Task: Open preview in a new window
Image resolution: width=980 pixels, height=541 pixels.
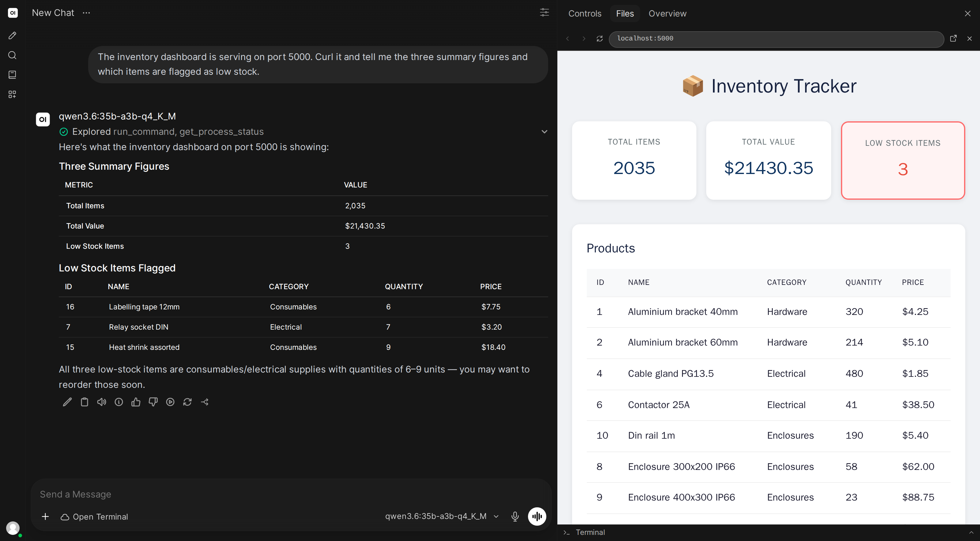Action: 953,38
